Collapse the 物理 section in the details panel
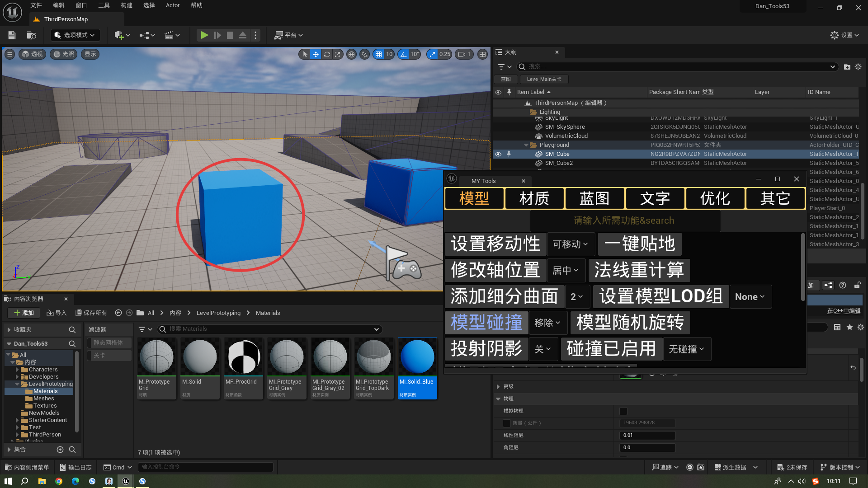The image size is (868, 488). 498,399
